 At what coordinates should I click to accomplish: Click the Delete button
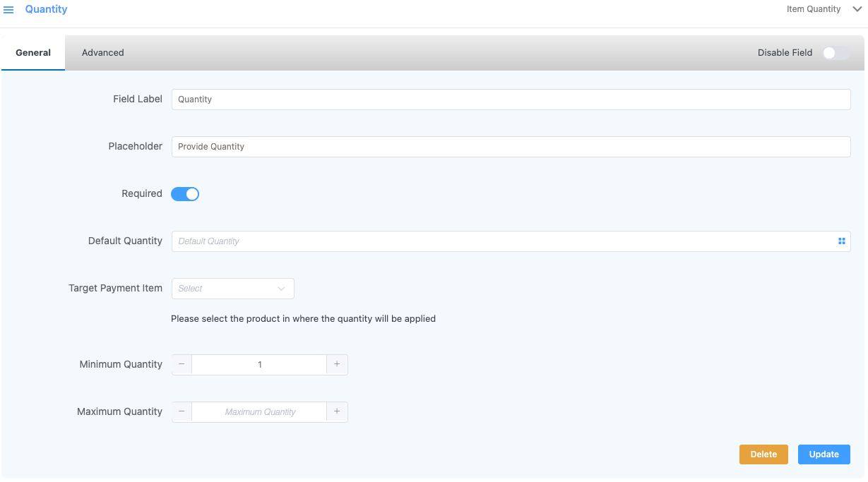pos(763,454)
